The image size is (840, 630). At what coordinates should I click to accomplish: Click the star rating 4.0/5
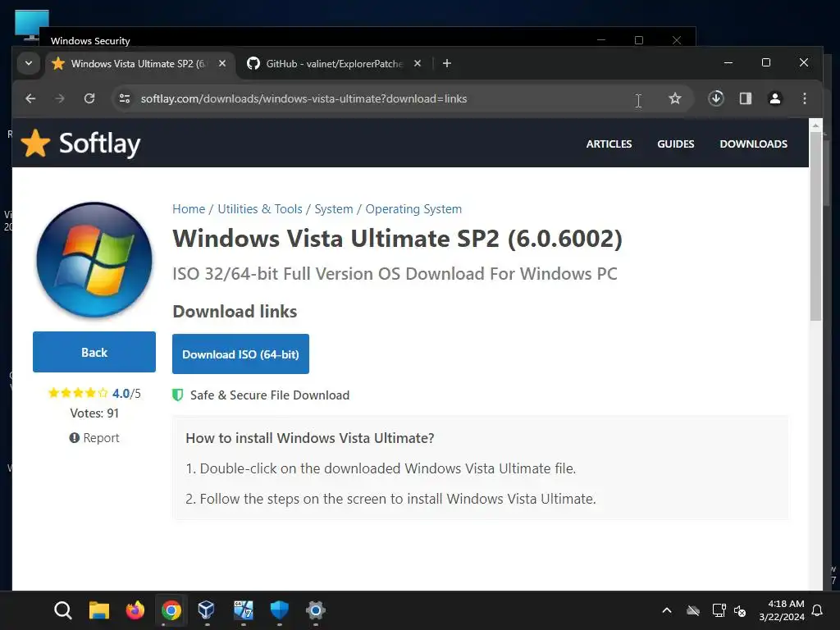(x=94, y=393)
